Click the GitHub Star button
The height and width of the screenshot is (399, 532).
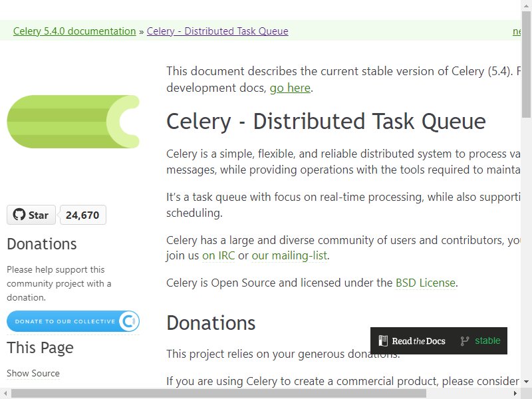(31, 215)
